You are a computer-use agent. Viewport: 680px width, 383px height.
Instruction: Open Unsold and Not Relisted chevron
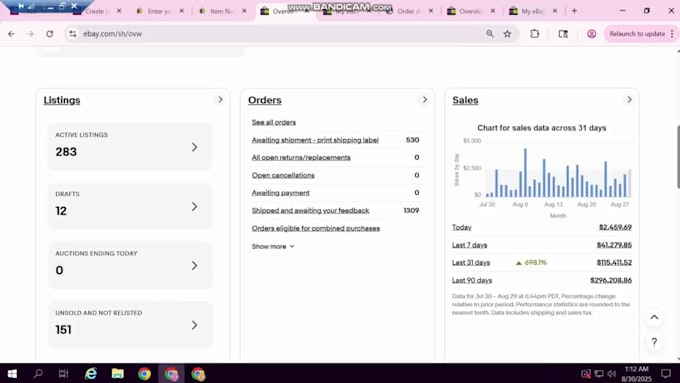pyautogui.click(x=194, y=325)
